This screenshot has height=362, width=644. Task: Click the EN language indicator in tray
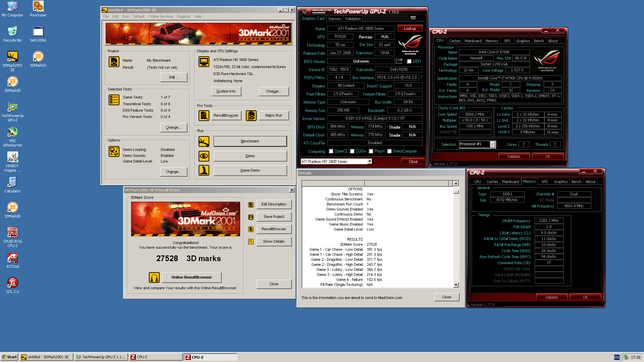pyautogui.click(x=616, y=357)
